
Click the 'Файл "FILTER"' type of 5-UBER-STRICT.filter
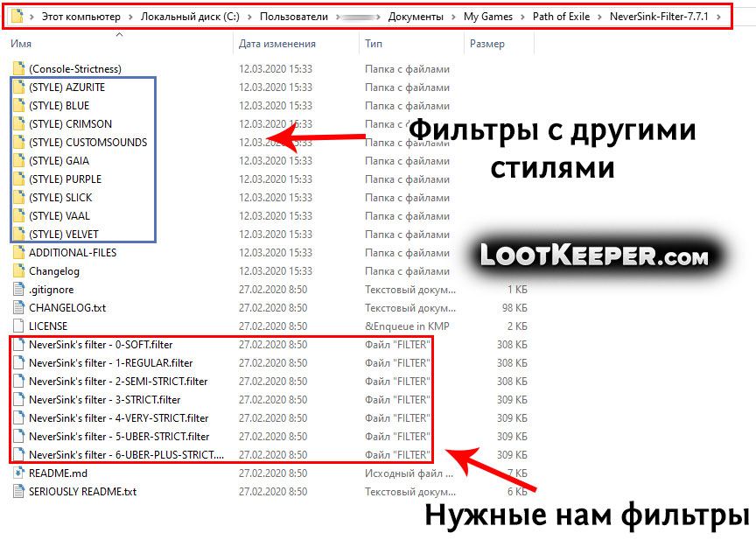point(396,437)
